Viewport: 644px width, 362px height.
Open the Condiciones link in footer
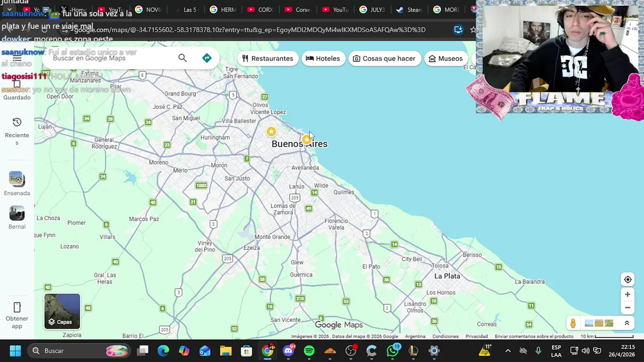(445, 336)
